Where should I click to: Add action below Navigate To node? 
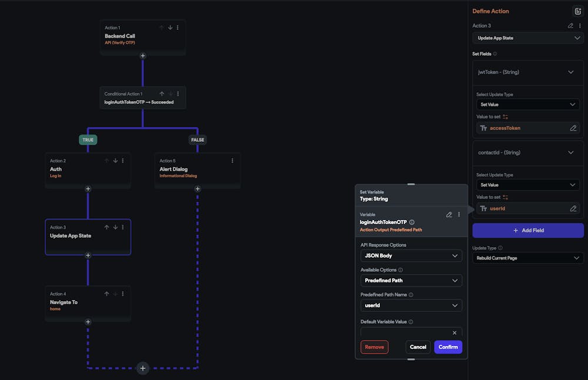pyautogui.click(x=88, y=322)
